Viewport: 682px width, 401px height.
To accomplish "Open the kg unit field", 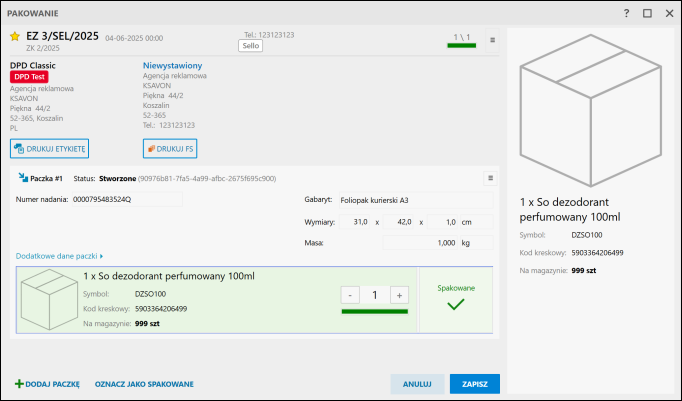I will coord(476,243).
